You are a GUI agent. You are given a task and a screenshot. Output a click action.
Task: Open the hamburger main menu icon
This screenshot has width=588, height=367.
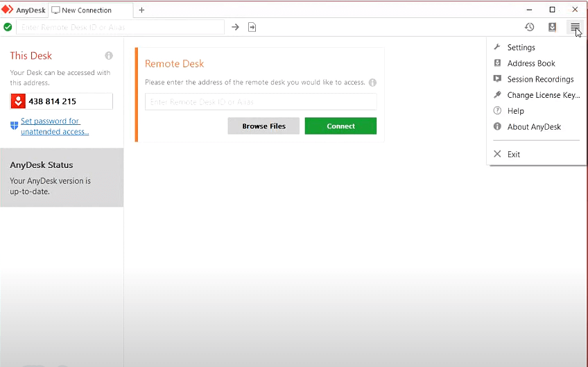[575, 27]
